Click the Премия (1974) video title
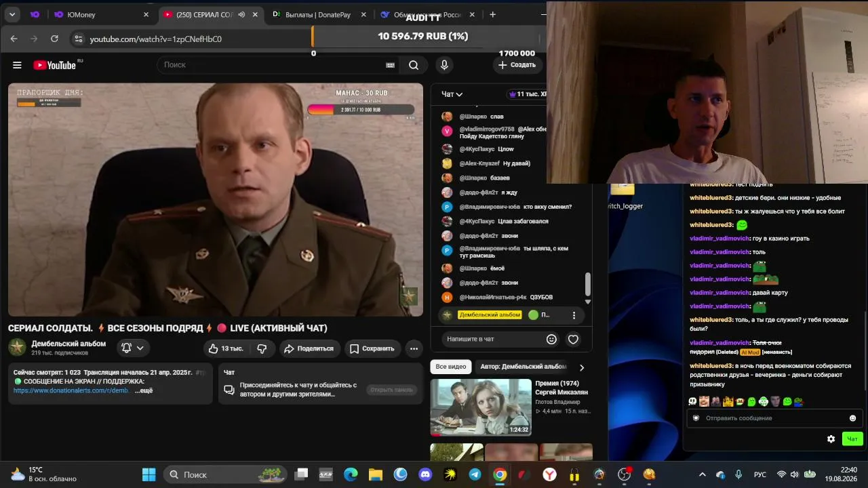This screenshot has height=488, width=868. point(561,388)
